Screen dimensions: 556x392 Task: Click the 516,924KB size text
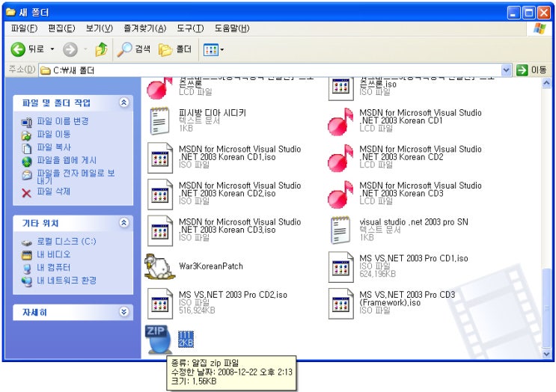pos(197,310)
